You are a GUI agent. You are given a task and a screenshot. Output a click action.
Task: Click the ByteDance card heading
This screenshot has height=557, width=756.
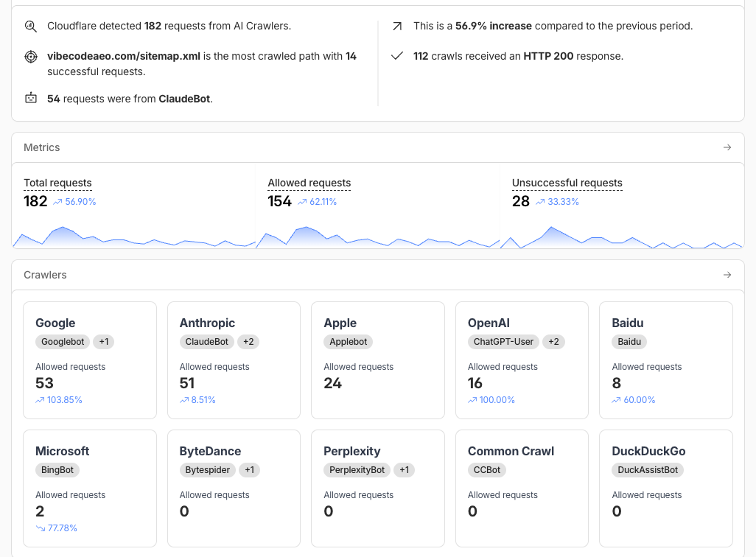pos(210,452)
